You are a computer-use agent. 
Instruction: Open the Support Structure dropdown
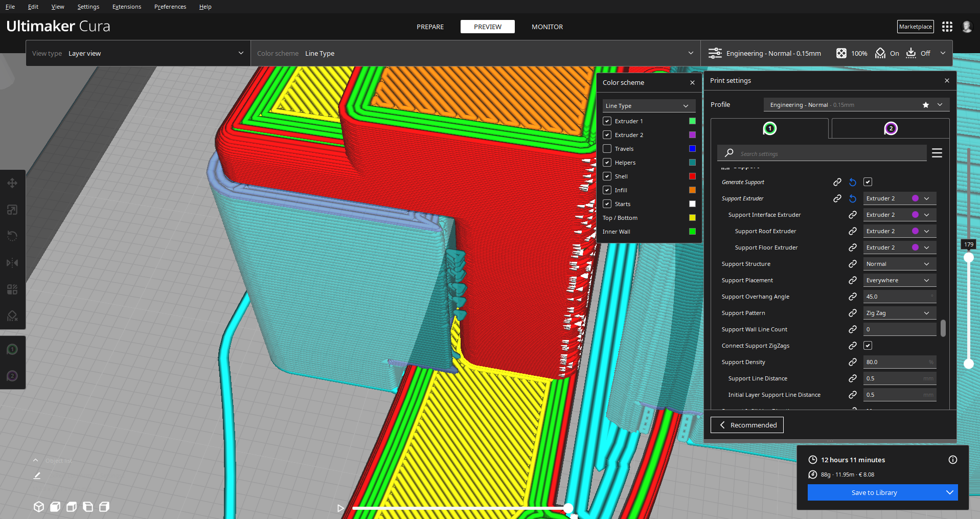tap(900, 264)
